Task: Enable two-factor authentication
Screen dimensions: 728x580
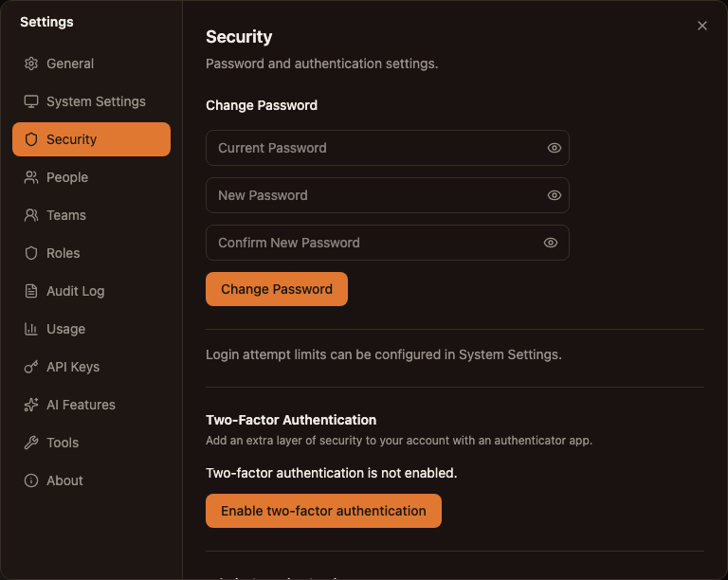Action: click(x=323, y=511)
